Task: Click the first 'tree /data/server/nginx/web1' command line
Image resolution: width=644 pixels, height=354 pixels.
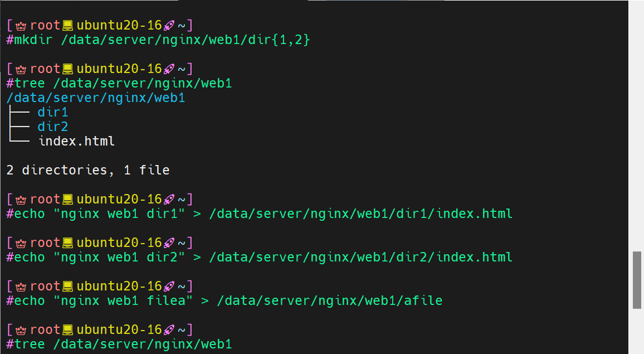Action: (x=119, y=84)
